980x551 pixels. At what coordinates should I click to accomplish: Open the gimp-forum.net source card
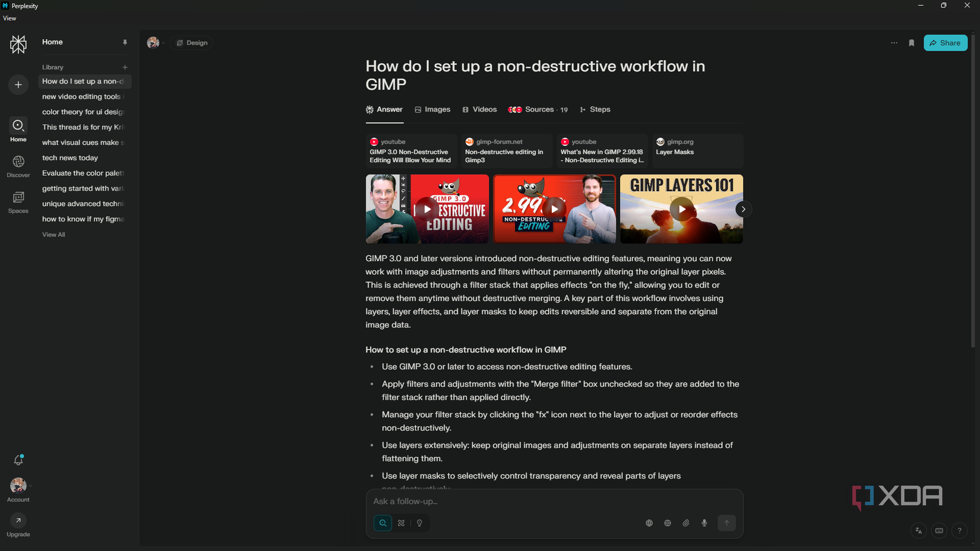(507, 151)
